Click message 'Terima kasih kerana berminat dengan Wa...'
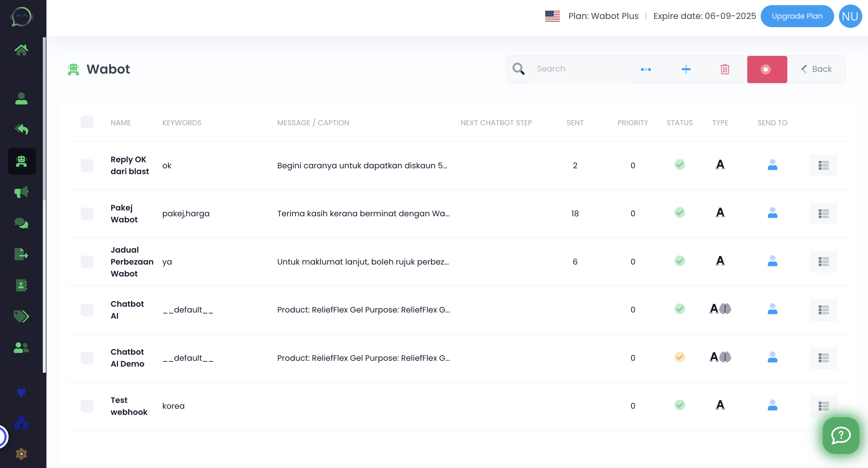Image resolution: width=868 pixels, height=468 pixels. click(x=363, y=214)
